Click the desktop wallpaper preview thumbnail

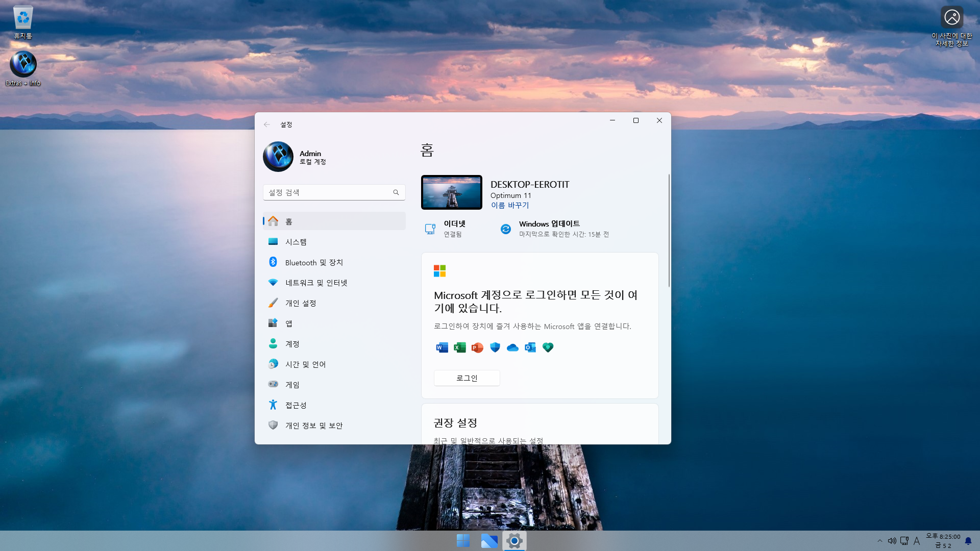[451, 192]
